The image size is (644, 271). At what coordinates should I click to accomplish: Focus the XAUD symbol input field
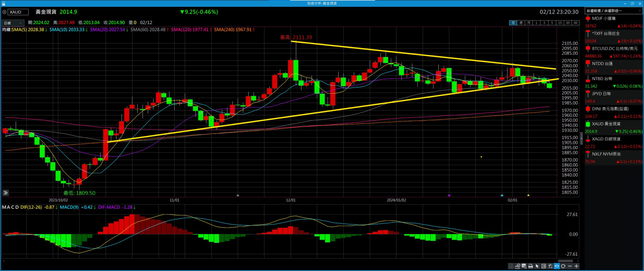coord(19,12)
